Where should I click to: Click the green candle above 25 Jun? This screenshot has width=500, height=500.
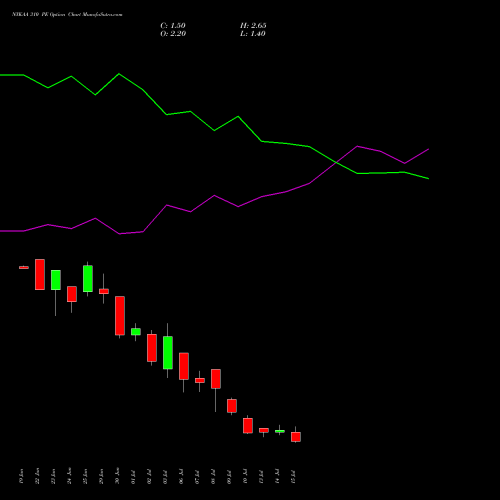coord(88,279)
